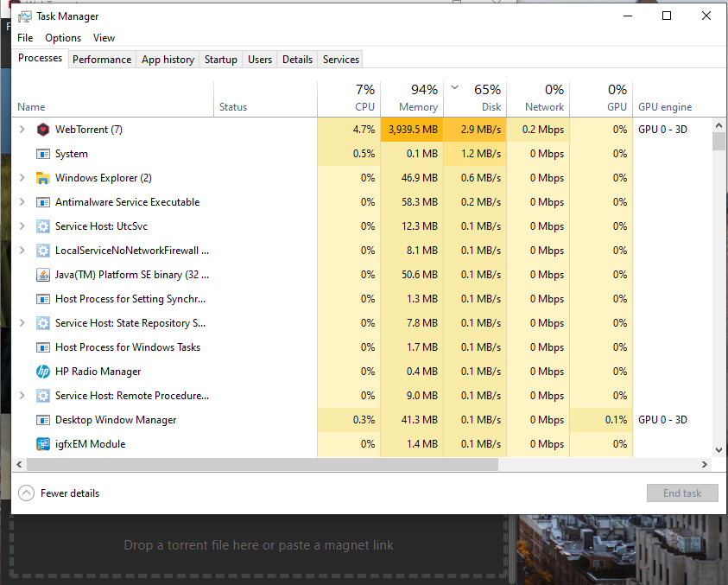Image resolution: width=728 pixels, height=585 pixels.
Task: Click the vertical scrollbar up arrow
Action: (x=719, y=125)
